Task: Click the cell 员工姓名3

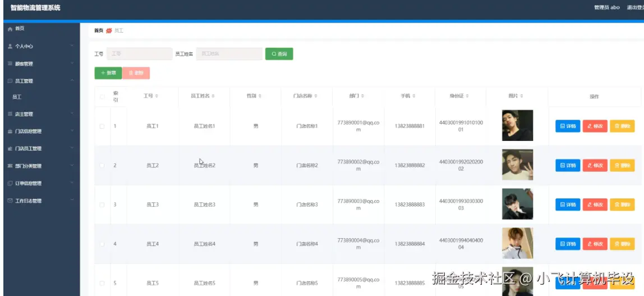Action: click(205, 205)
